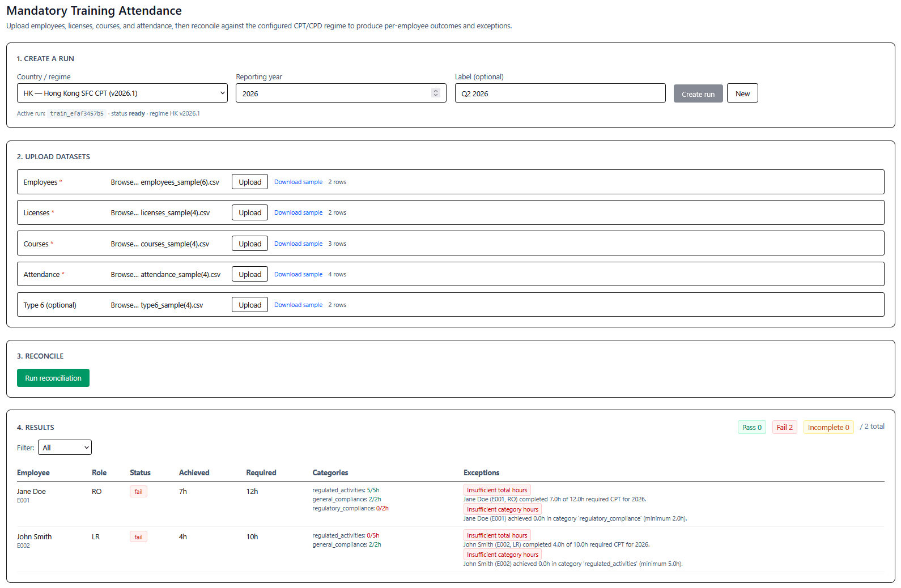Click Jane Doe's Insufficient total hours tag
The image size is (901, 588).
tap(497, 490)
